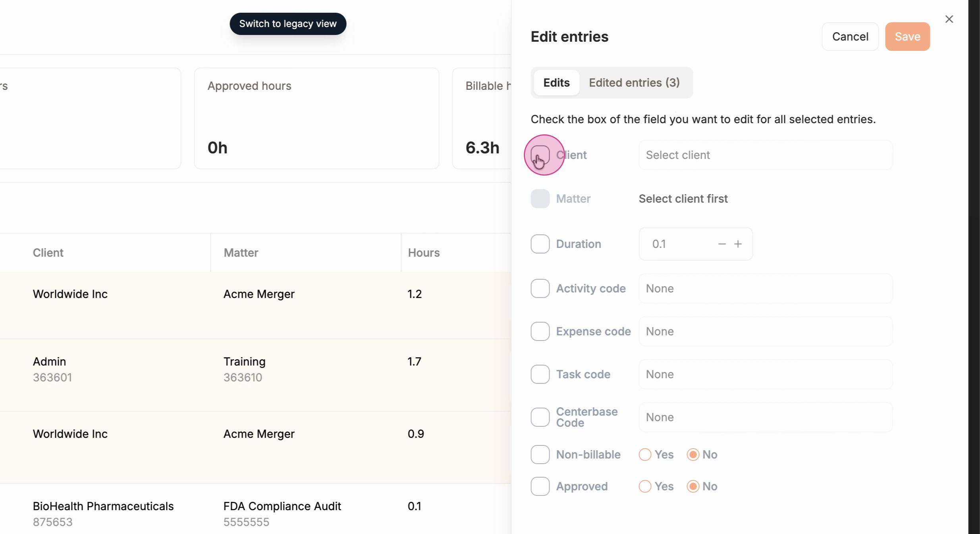Check the Expense code checkbox
This screenshot has height=534, width=980.
click(x=540, y=331)
